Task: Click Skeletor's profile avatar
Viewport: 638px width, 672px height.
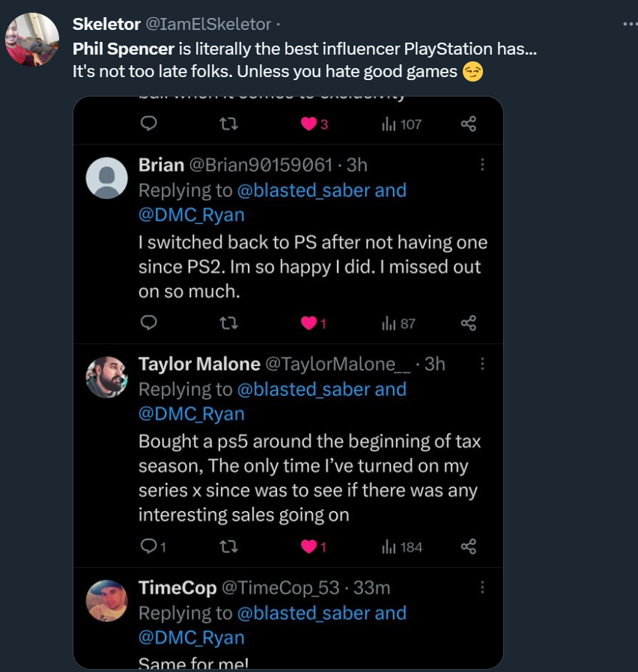Action: tap(32, 39)
